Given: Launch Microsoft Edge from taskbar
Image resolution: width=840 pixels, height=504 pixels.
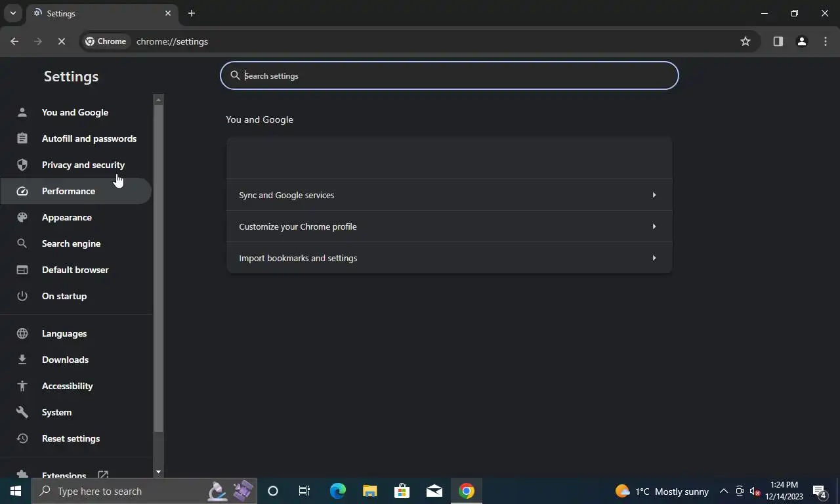Looking at the screenshot, I should coord(337,491).
